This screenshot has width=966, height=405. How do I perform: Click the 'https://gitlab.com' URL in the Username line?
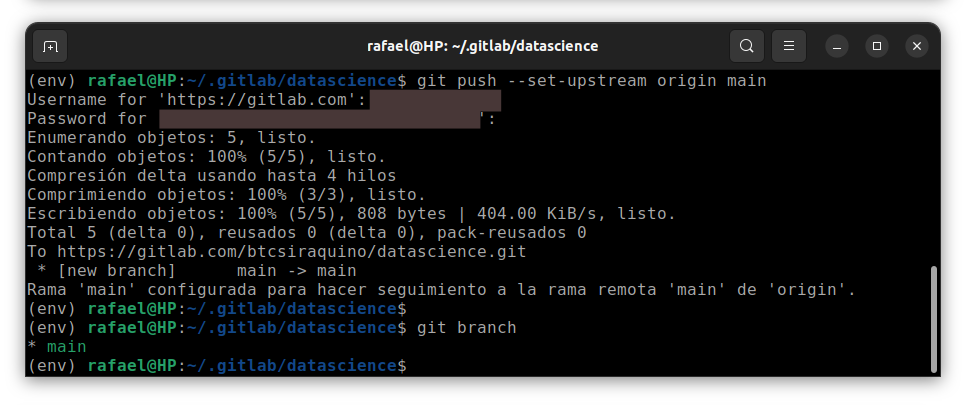click(262, 100)
